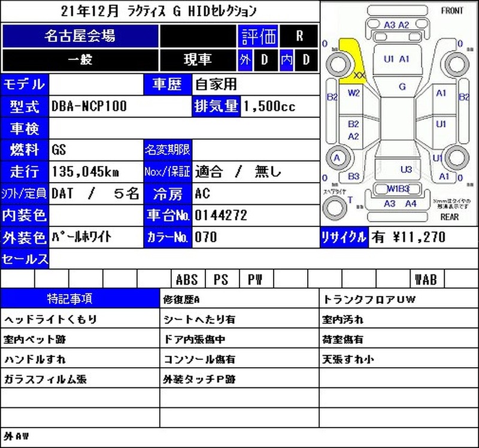Select chassis number 0144272
The image size is (479, 448).
tap(221, 216)
